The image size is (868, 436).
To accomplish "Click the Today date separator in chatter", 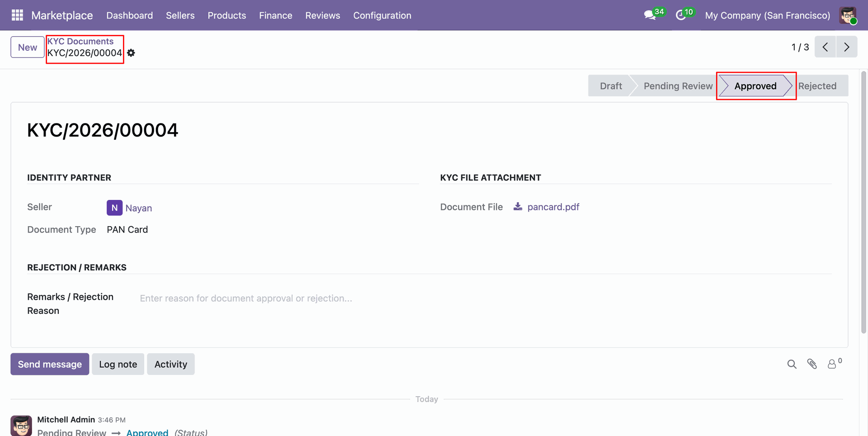I will [427, 399].
